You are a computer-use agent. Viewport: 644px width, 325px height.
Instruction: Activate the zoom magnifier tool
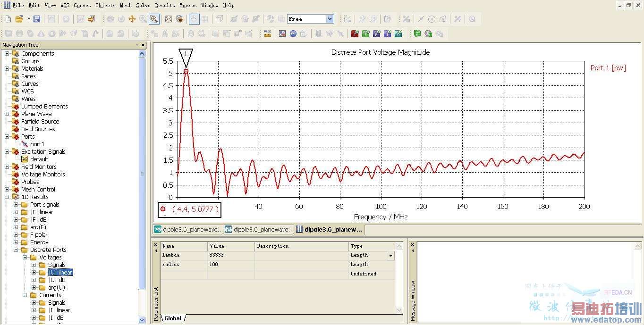154,19
